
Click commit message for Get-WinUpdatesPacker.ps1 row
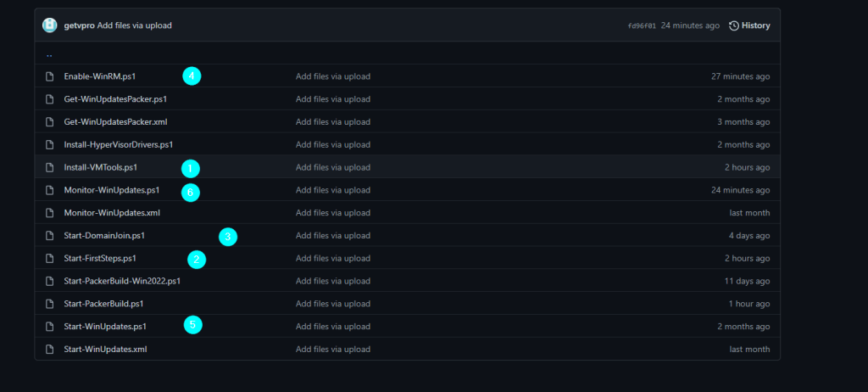(x=332, y=99)
